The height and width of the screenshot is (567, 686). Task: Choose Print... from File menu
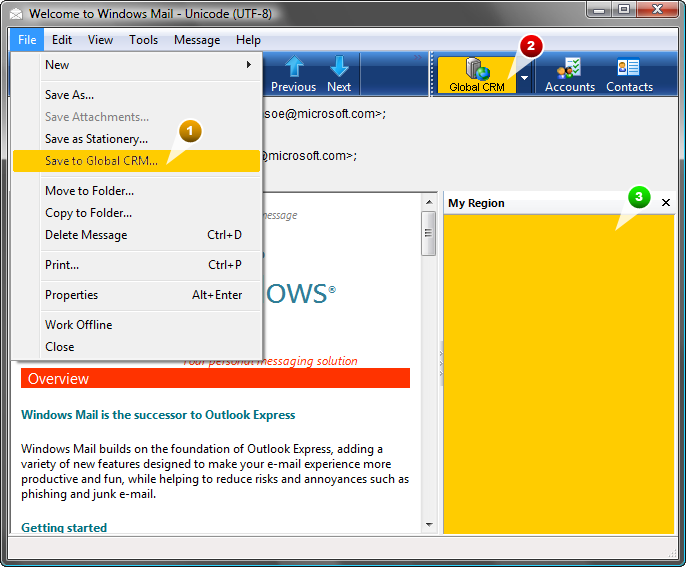[x=136, y=265]
